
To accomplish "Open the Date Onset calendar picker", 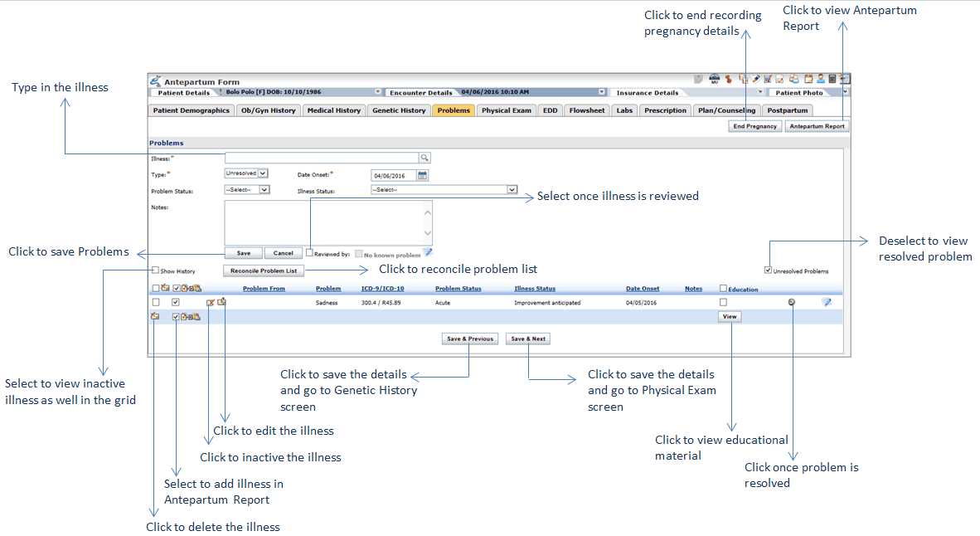I will tap(422, 175).
